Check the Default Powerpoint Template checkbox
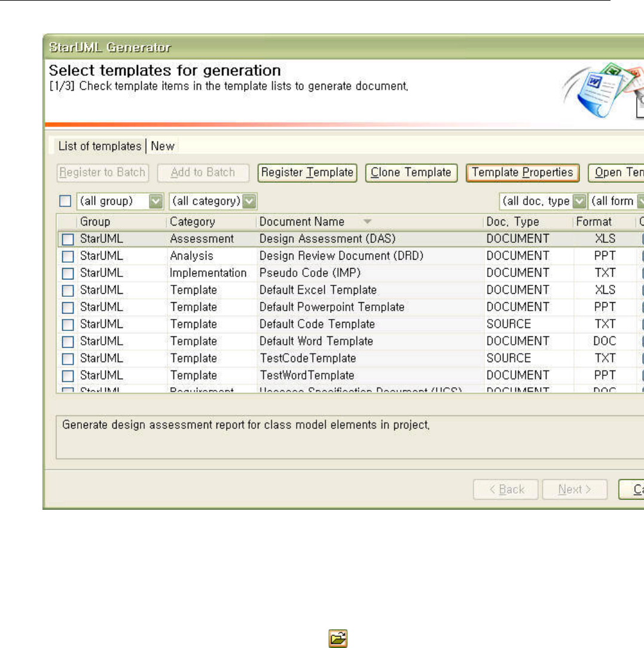Viewport: 644px width, 648px height. [68, 308]
